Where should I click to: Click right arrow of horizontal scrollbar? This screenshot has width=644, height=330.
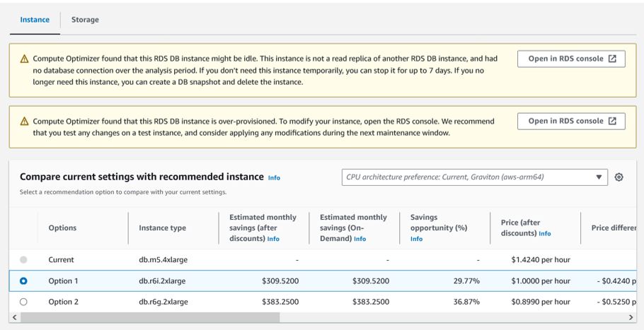(631, 317)
